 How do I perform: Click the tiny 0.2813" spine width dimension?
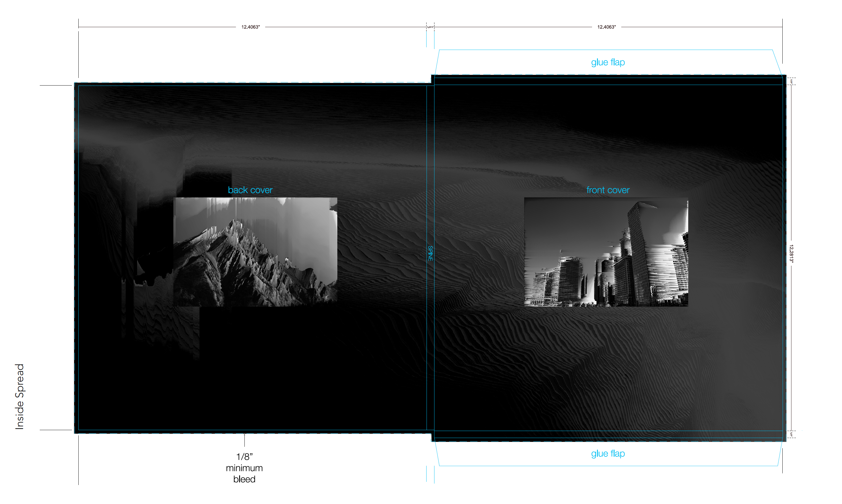430,27
